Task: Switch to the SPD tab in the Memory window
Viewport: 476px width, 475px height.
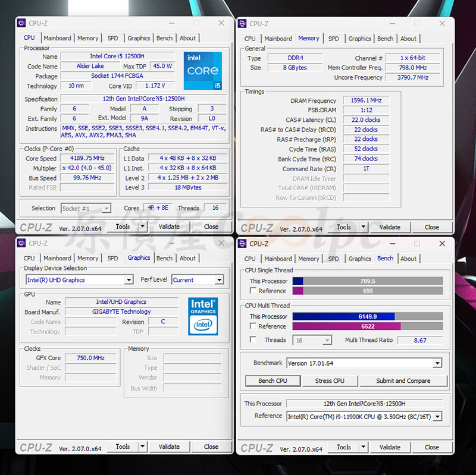Action: (333, 39)
